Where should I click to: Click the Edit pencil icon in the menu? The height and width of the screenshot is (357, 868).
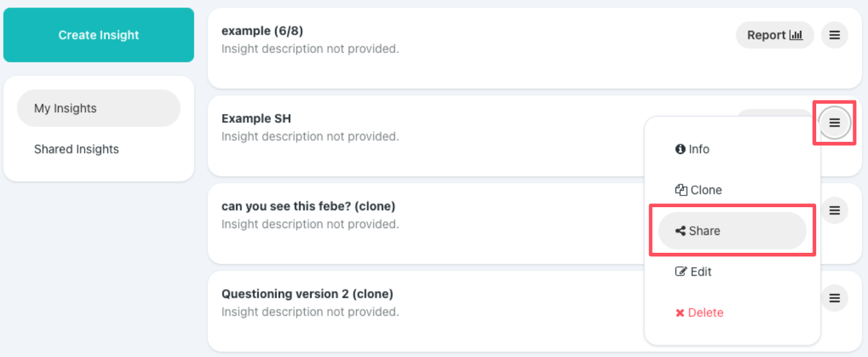681,271
